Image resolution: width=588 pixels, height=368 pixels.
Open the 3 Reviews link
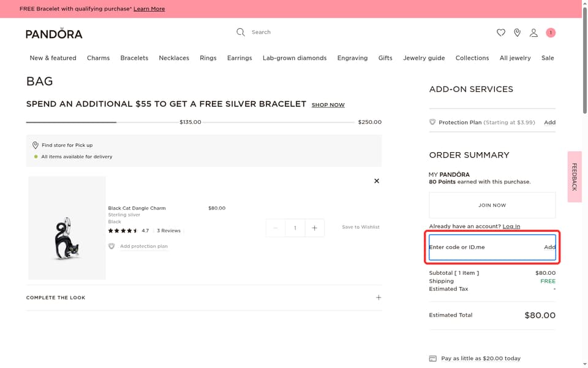(168, 231)
